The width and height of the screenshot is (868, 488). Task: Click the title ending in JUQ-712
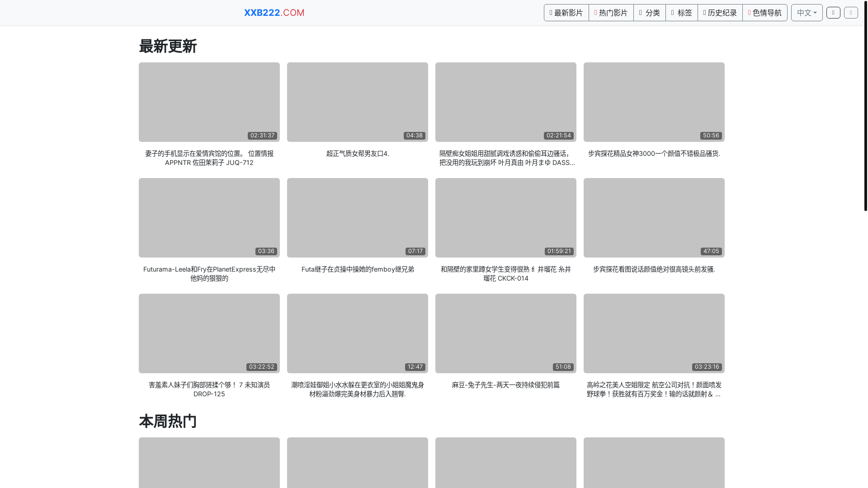(209, 158)
